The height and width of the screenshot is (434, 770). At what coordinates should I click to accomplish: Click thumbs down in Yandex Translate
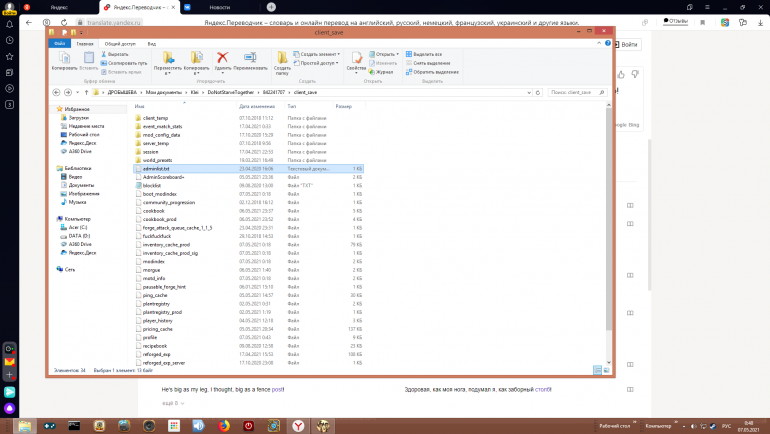pos(635,74)
